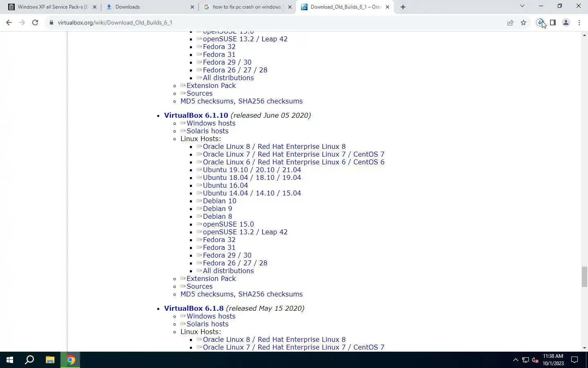
Task: Show hidden system tray icons
Action: click(515, 360)
